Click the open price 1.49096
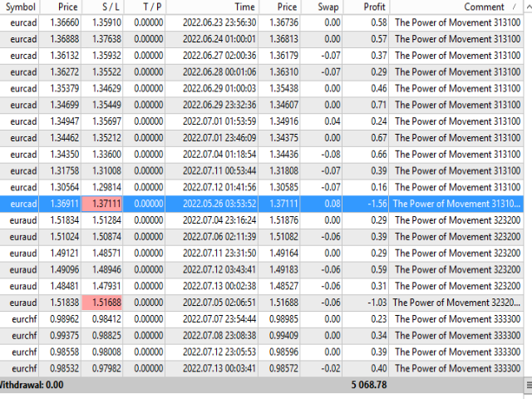Screen dimensions: 532x399 (65, 269)
